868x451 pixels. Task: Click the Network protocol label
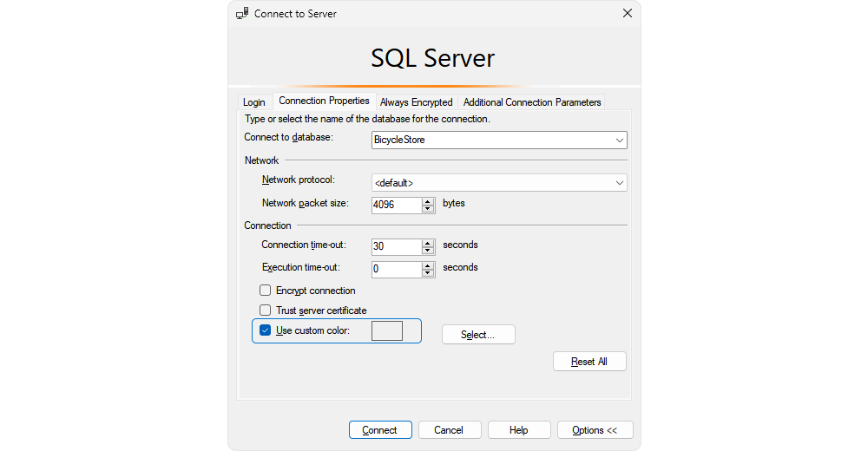pyautogui.click(x=299, y=180)
